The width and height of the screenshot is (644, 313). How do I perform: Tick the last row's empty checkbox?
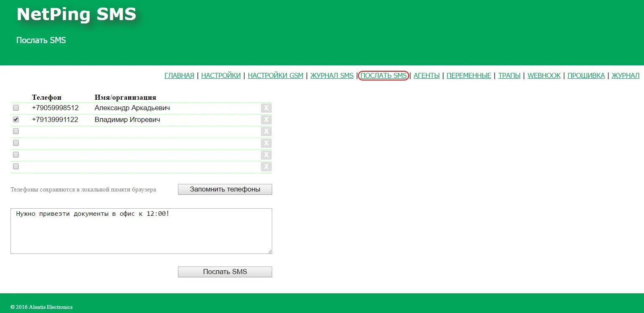click(x=16, y=166)
